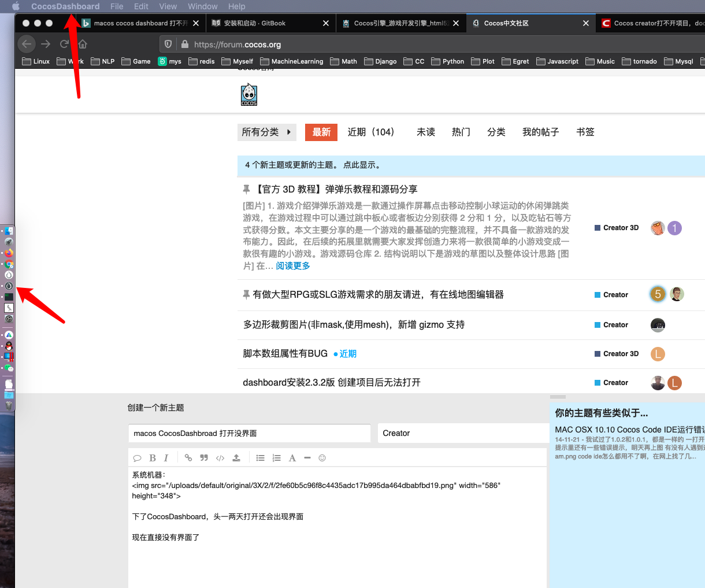Screen dimensions: 705x588
Task: Go to 我的帖子 tab
Action: [x=541, y=132]
